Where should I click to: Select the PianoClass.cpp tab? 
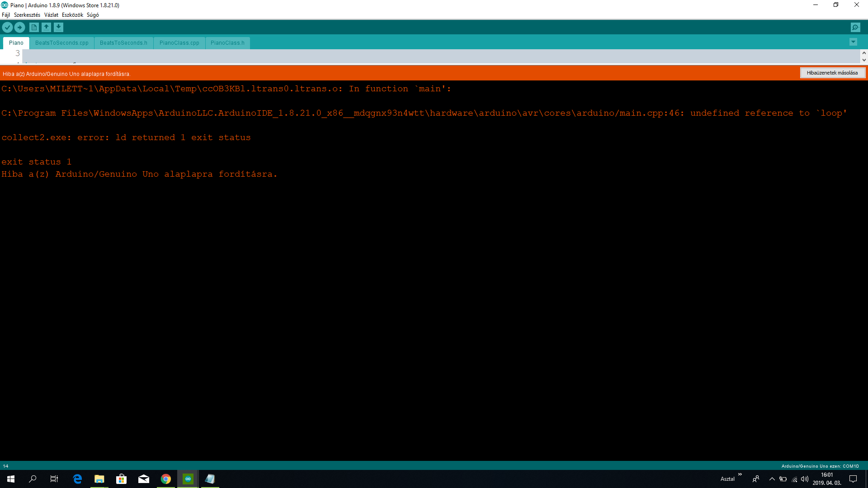coord(179,43)
